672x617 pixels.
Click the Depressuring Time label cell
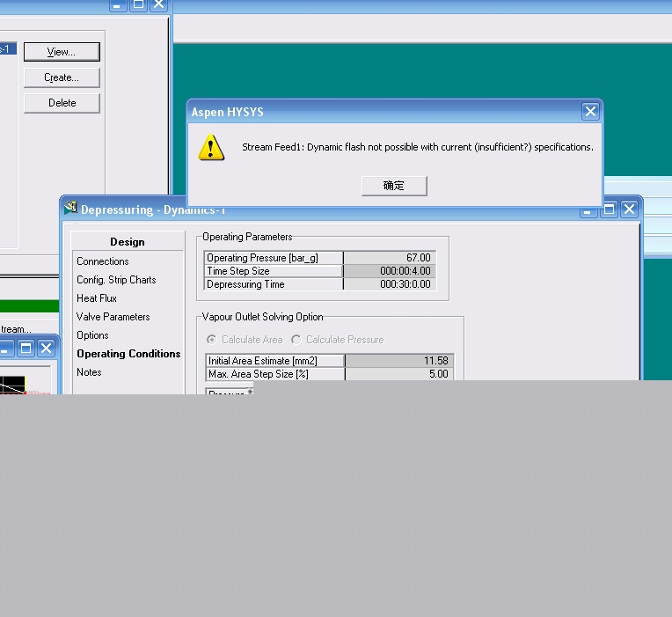(x=274, y=284)
